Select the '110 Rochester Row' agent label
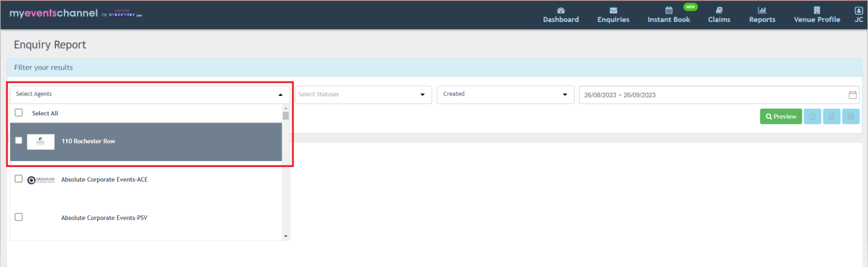868x267 pixels. (89, 142)
